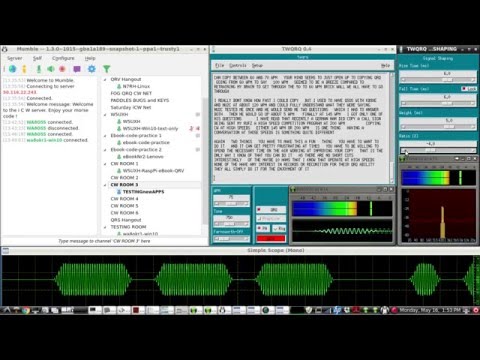Click the Mumble channel tree scrollbar
Image resolution: width=480 pixels, height=360 pixels.
click(205, 155)
